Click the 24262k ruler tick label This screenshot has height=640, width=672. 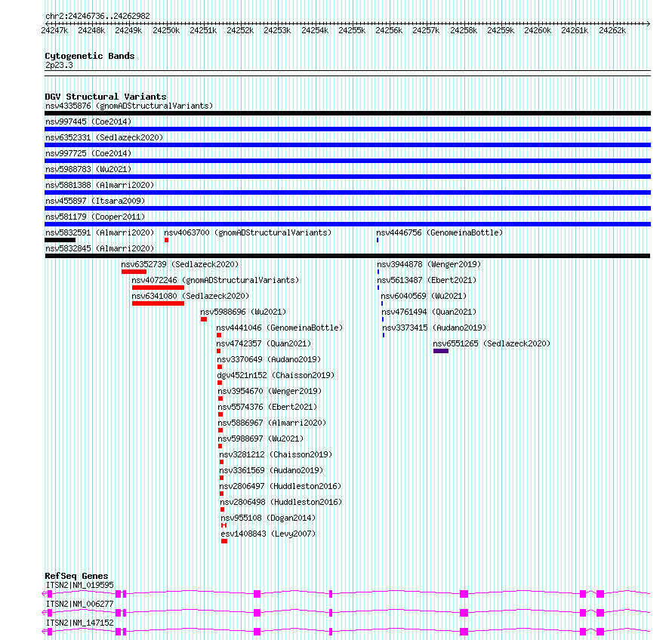[x=612, y=30]
